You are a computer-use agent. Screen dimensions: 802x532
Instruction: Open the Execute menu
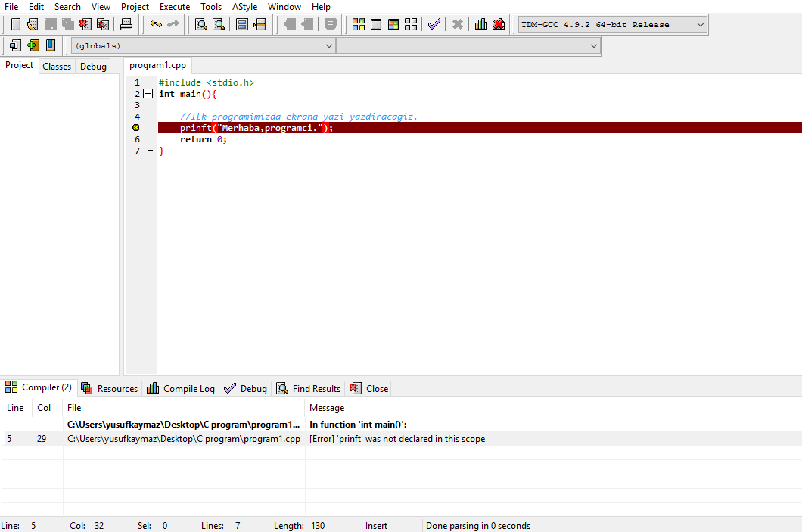(174, 7)
